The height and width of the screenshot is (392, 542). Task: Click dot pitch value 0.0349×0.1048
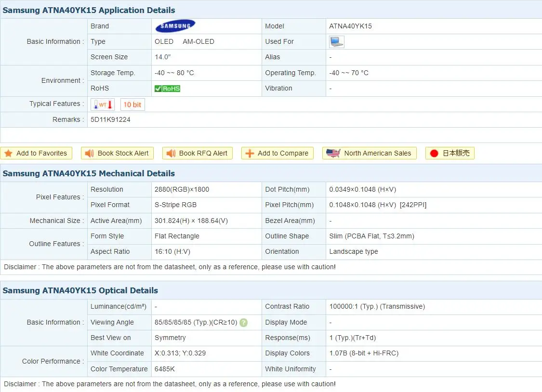coord(363,189)
